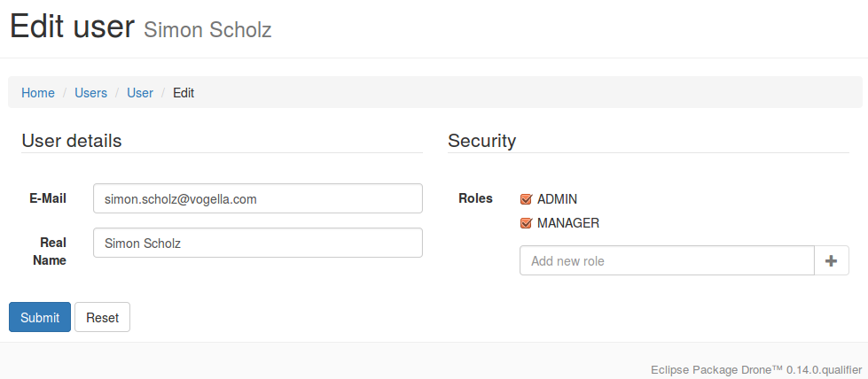
Task: Click the MANAGER role label text
Action: click(568, 223)
